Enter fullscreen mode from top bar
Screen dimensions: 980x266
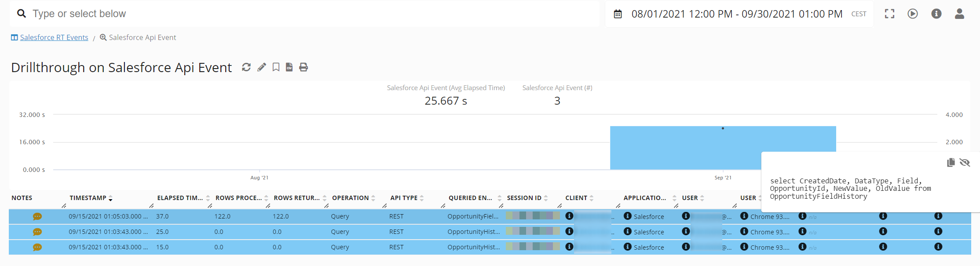(x=889, y=14)
